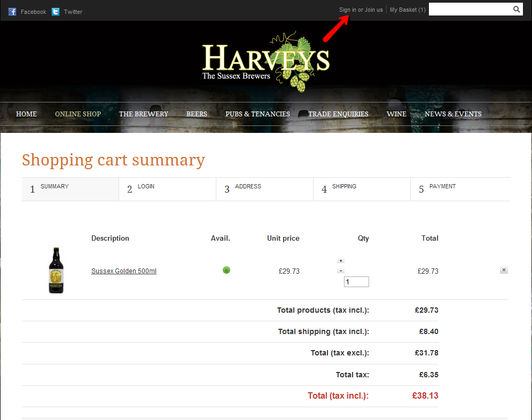The image size is (532, 420).
Task: Click the search magnifier icon
Action: pos(517,10)
